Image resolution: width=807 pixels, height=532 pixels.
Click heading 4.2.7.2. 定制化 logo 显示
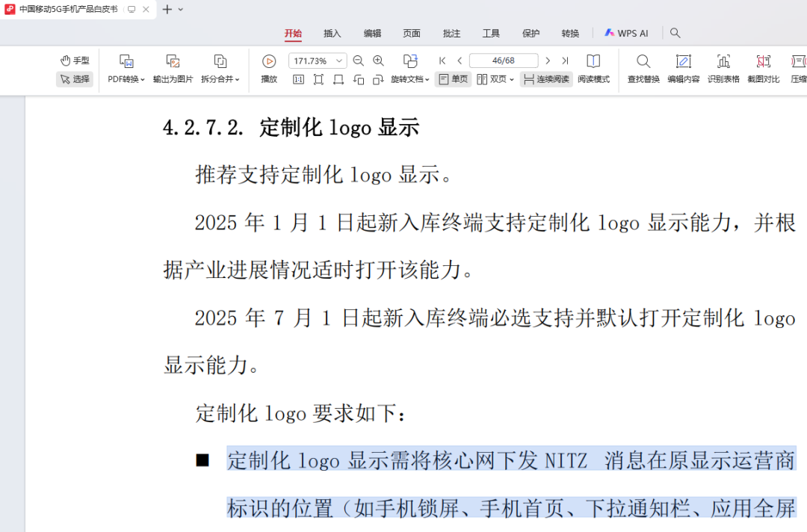[x=291, y=128]
